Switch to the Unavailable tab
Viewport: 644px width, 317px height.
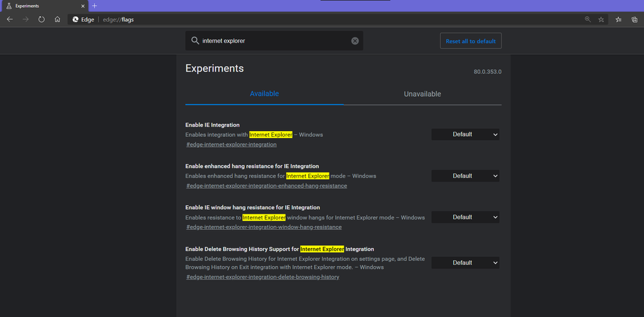(422, 94)
